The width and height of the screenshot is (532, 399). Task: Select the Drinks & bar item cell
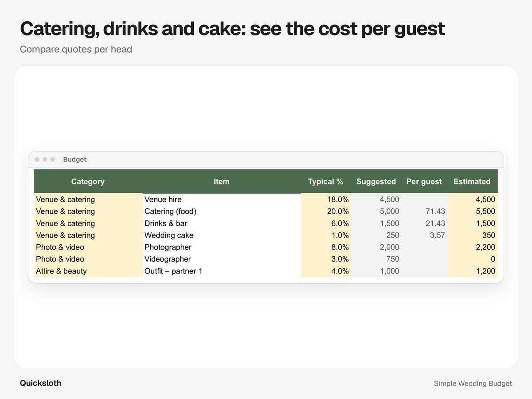click(x=222, y=223)
